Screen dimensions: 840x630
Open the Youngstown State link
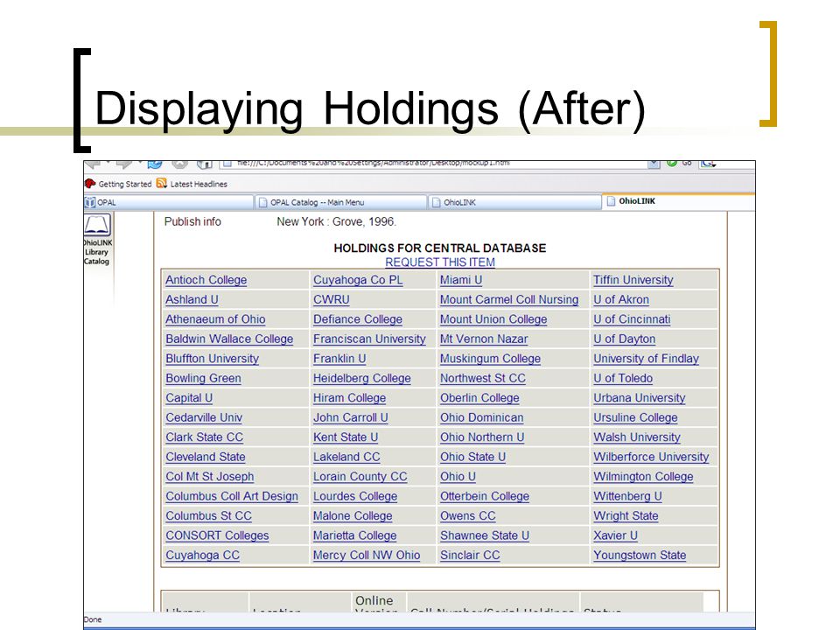pyautogui.click(x=640, y=556)
